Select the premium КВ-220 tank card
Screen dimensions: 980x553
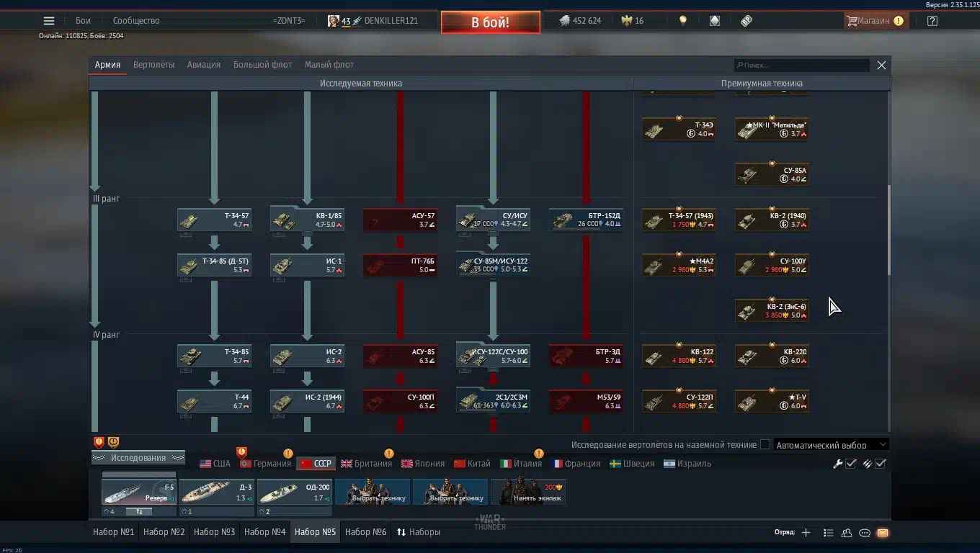(x=772, y=356)
